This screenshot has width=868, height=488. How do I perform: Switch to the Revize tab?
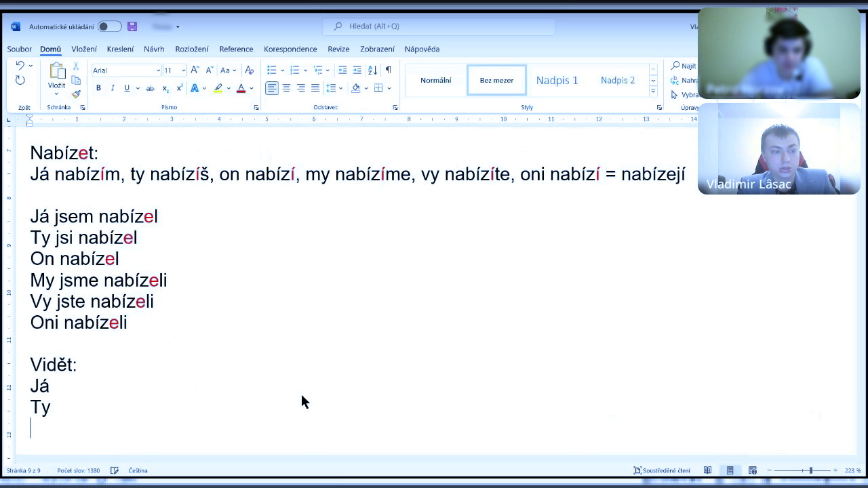pos(338,49)
